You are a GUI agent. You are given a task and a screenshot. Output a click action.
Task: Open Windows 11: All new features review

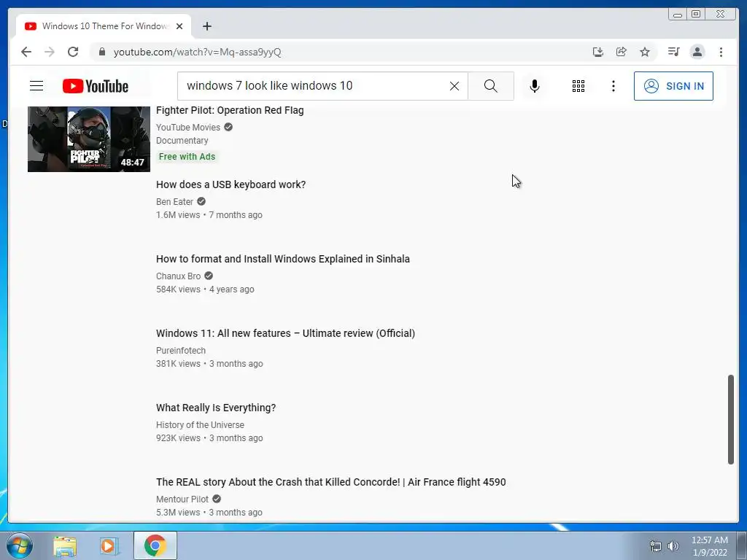pos(285,333)
